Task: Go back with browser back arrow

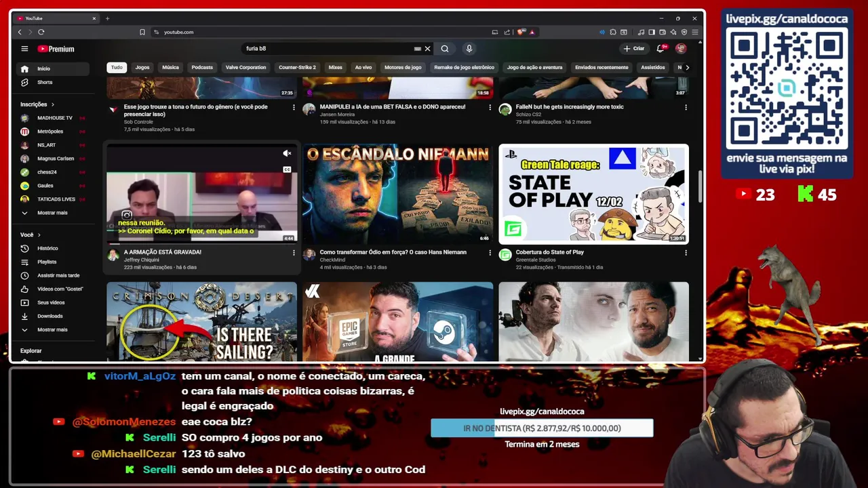Action: pos(20,32)
